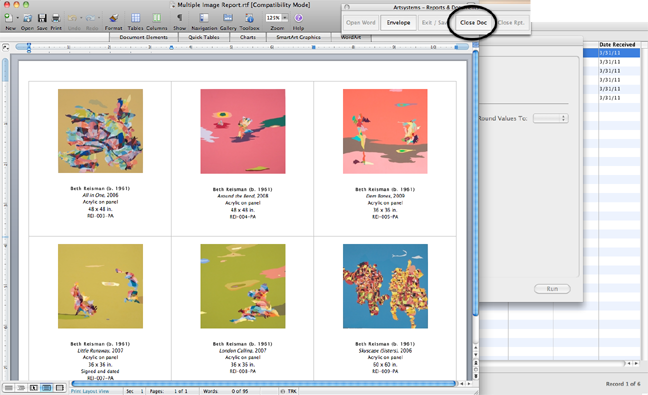Screen dimensions: 648x395
Task: Click the Close Doc button
Action: (x=474, y=23)
